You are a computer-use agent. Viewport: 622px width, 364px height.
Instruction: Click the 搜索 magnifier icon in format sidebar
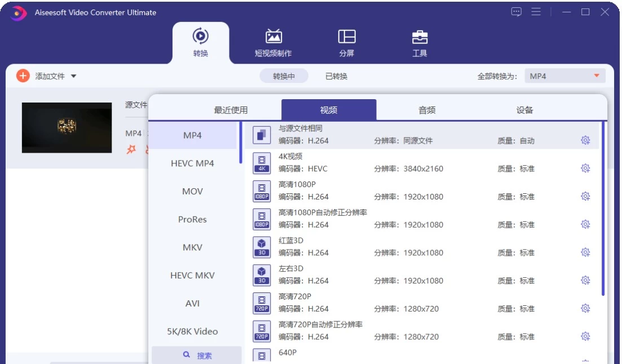[187, 355]
